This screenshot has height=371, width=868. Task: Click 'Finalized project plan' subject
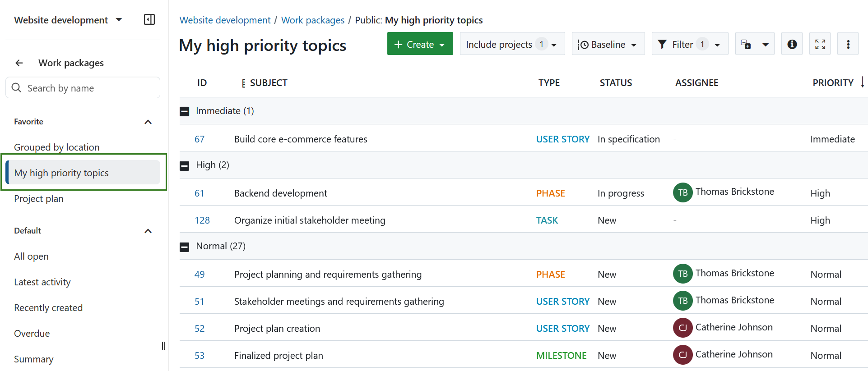tap(279, 355)
